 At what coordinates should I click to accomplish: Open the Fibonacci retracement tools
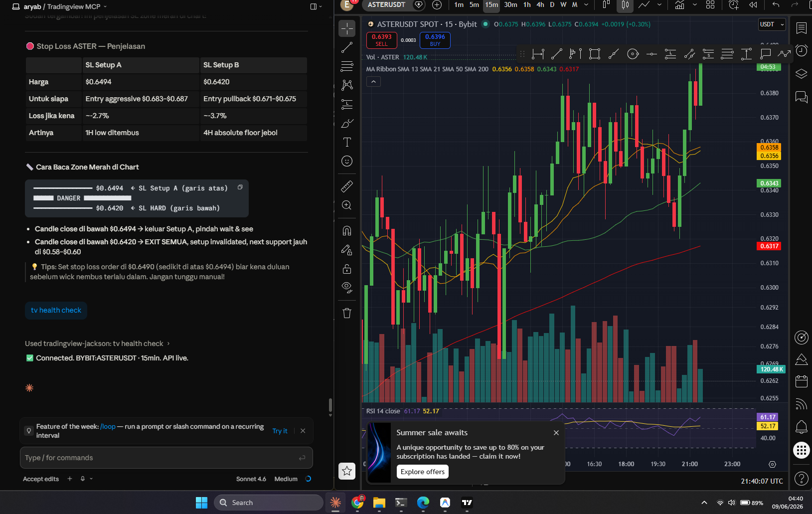(347, 66)
